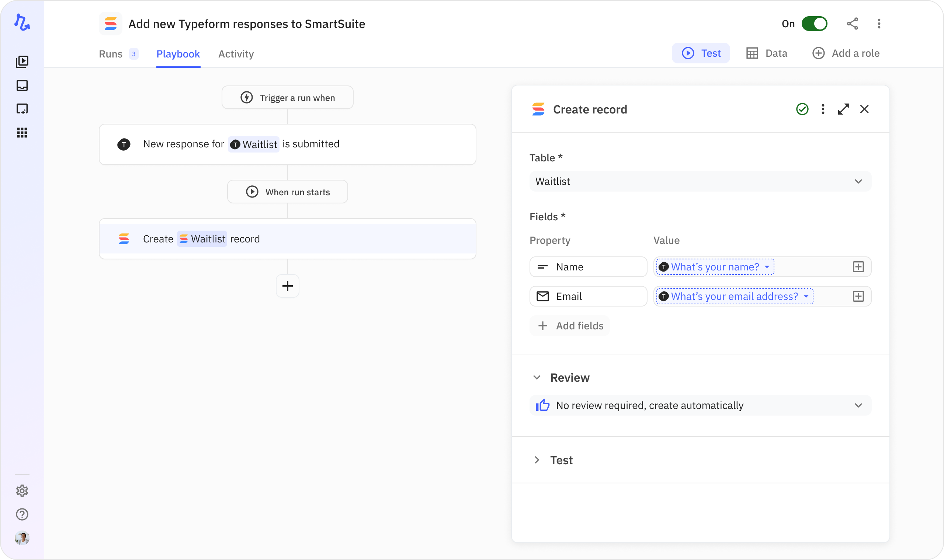Click the green checkmark status icon
944x560 pixels.
tap(802, 109)
